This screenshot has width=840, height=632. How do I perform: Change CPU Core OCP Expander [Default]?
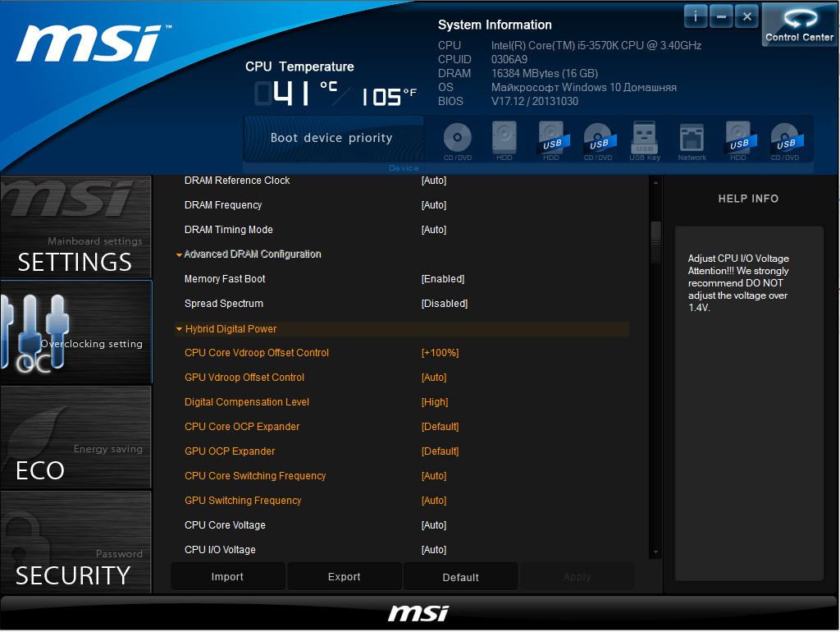tap(441, 428)
